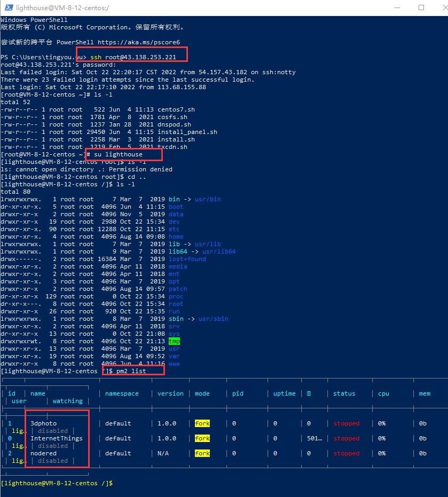Click the usr/sbin symlink target
The width and height of the screenshot is (448, 497).
pyautogui.click(x=214, y=319)
